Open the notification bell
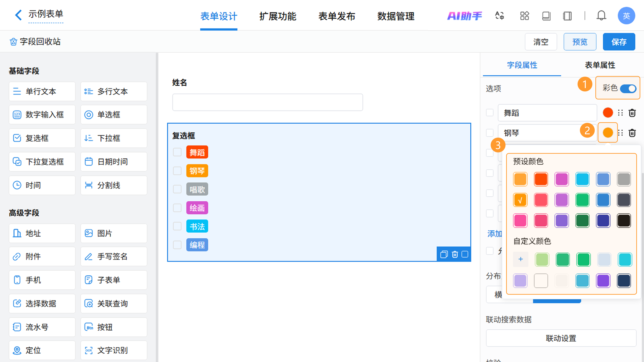The image size is (644, 362). click(601, 16)
